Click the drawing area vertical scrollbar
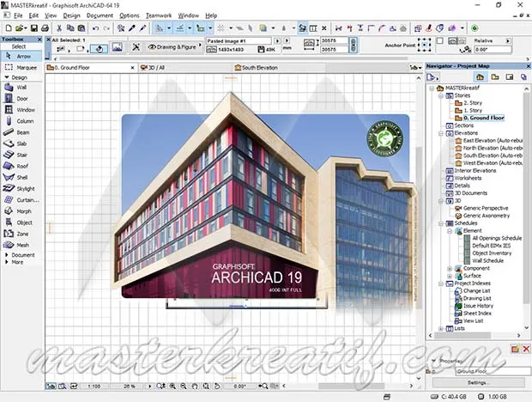The width and height of the screenshot is (532, 402). 419,228
